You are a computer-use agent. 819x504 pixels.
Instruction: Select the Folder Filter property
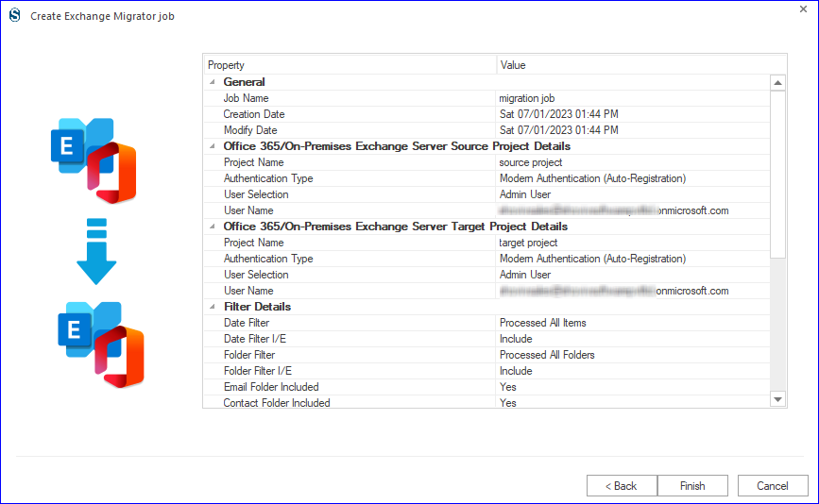click(249, 355)
